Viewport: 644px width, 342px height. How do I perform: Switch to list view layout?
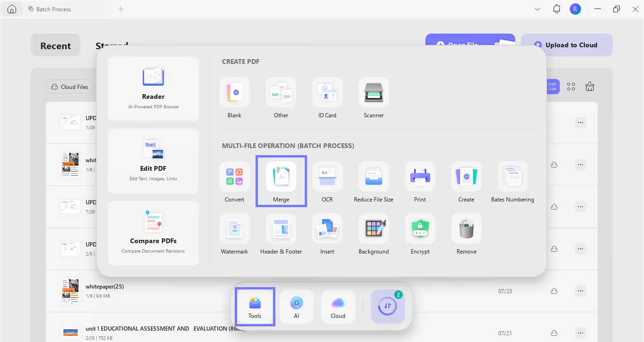point(552,87)
